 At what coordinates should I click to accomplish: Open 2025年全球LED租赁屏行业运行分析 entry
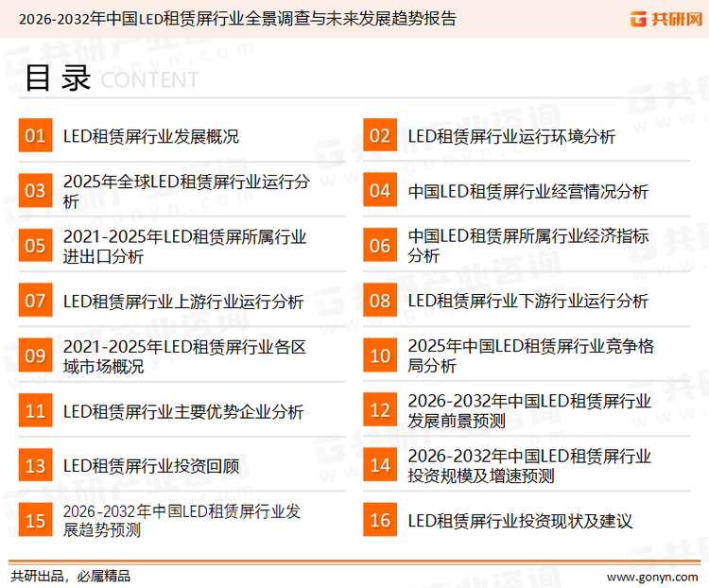185,191
